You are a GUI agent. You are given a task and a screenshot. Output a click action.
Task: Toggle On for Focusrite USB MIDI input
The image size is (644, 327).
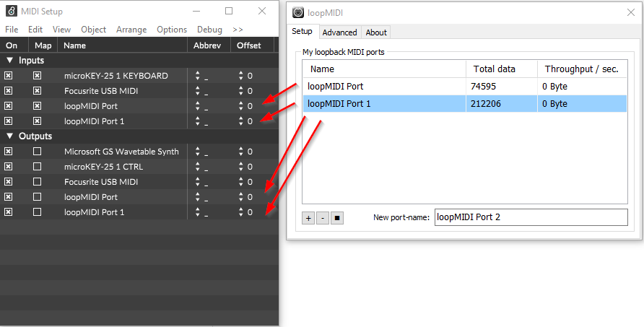pyautogui.click(x=8, y=91)
